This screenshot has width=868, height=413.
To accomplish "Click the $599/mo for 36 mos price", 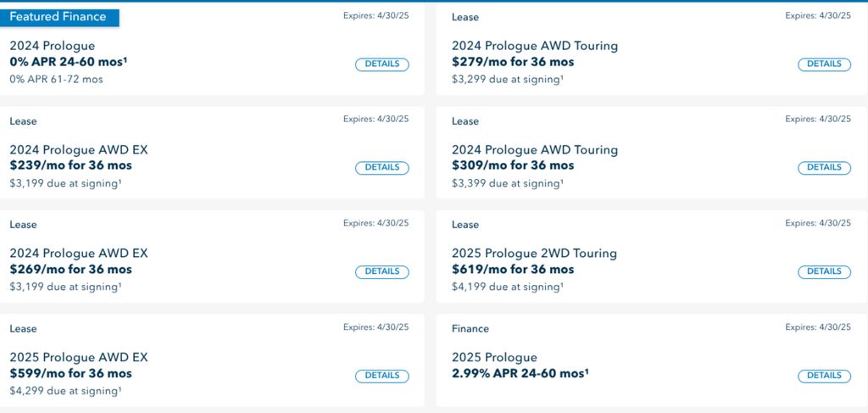I will click(71, 373).
